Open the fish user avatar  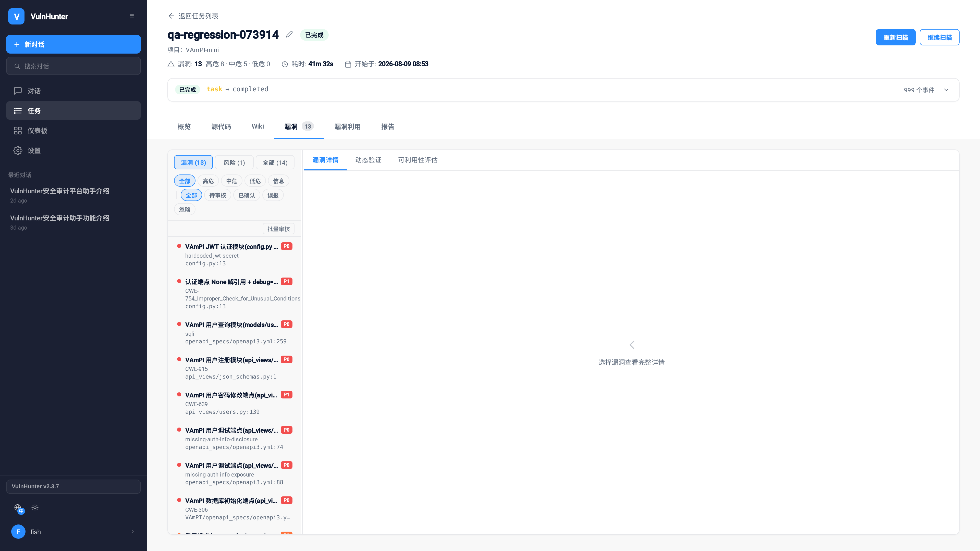[18, 532]
